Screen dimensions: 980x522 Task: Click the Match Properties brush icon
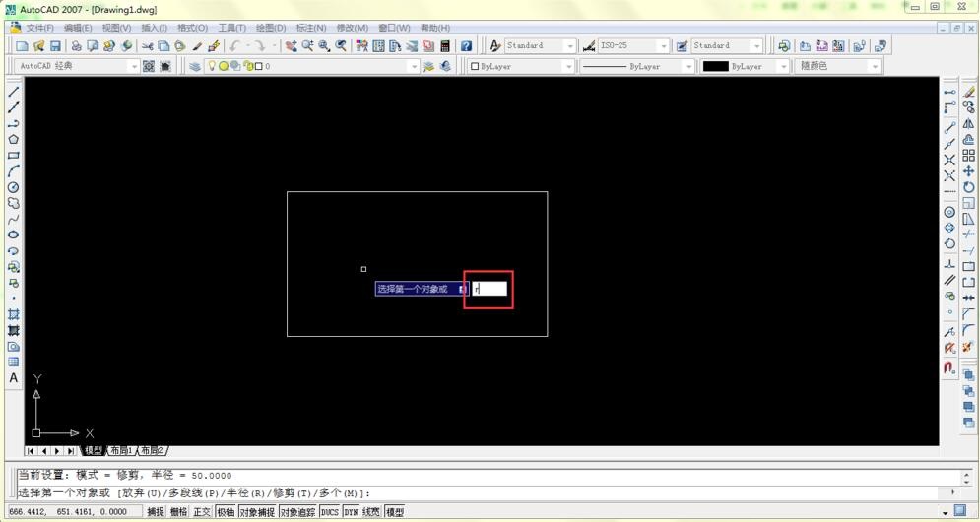click(x=198, y=45)
